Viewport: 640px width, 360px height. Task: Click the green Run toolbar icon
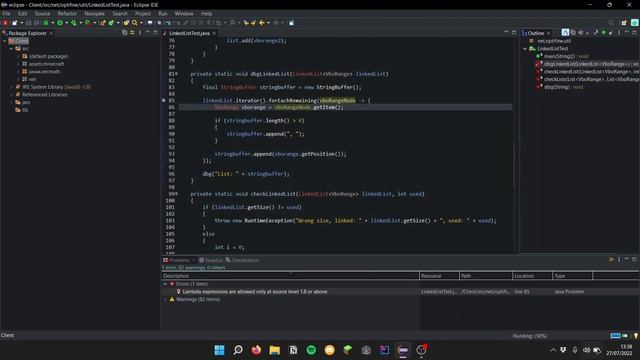[x=60, y=23]
